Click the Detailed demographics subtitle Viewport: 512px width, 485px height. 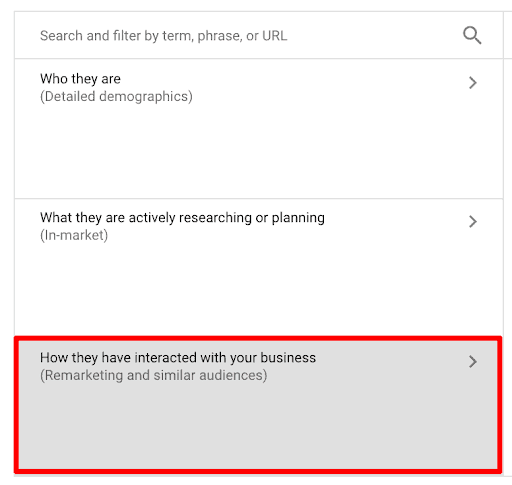point(116,97)
